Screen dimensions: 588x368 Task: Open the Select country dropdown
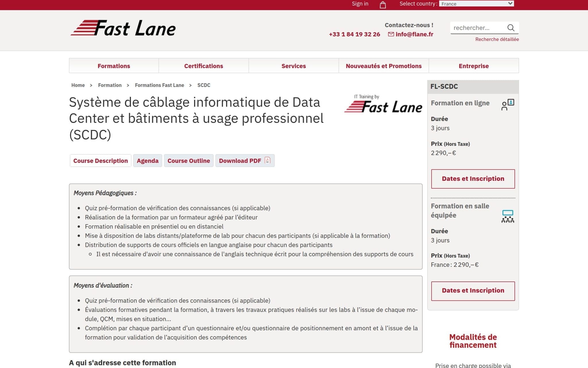point(477,4)
